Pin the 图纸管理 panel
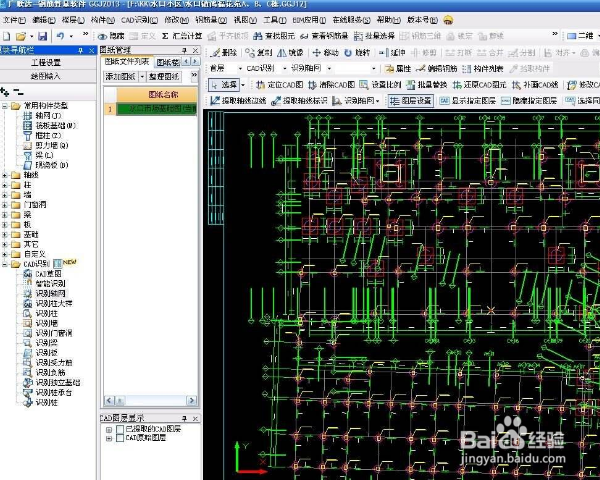 (x=184, y=51)
